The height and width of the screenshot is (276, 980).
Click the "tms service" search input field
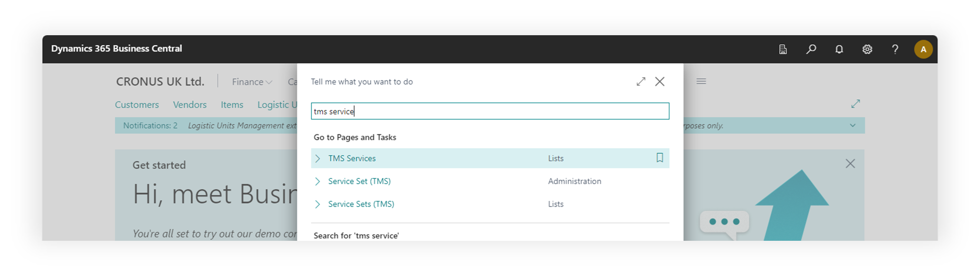(x=490, y=111)
